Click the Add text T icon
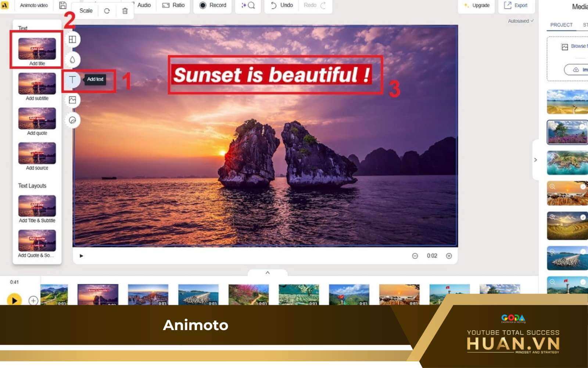This screenshot has height=368, width=588. (72, 80)
